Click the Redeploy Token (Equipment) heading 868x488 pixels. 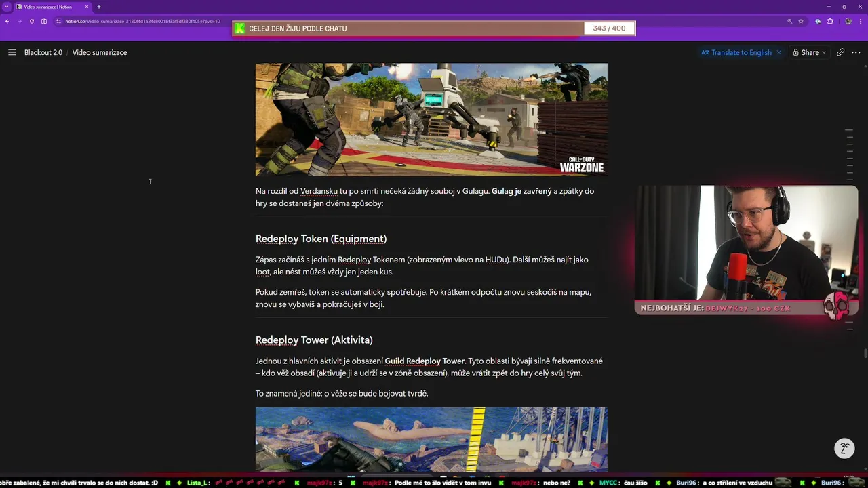[x=321, y=239]
